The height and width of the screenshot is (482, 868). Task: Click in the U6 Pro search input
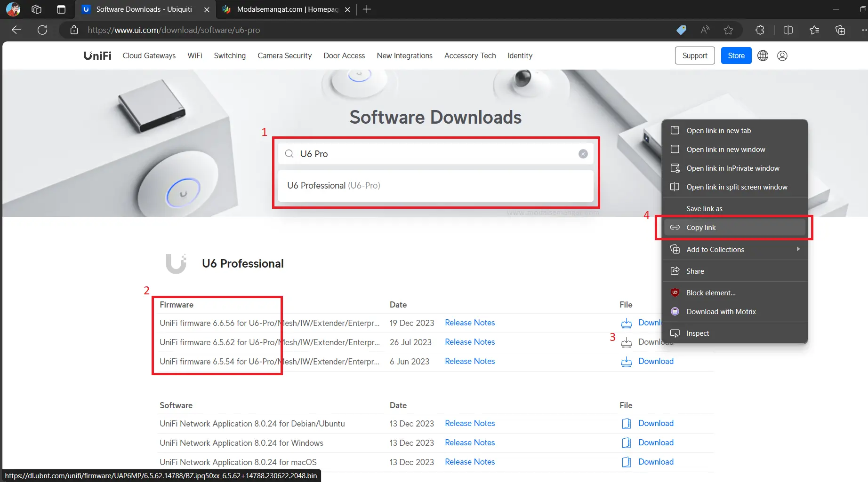point(435,154)
